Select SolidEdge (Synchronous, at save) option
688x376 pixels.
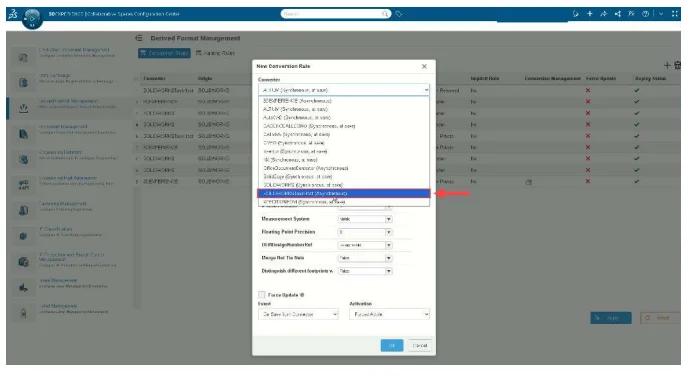(344, 176)
